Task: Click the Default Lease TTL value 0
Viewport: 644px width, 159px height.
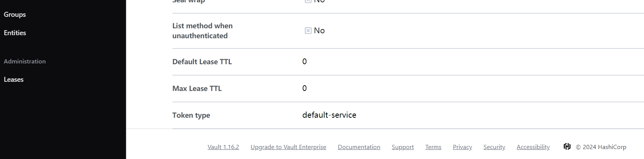Action: [x=304, y=62]
